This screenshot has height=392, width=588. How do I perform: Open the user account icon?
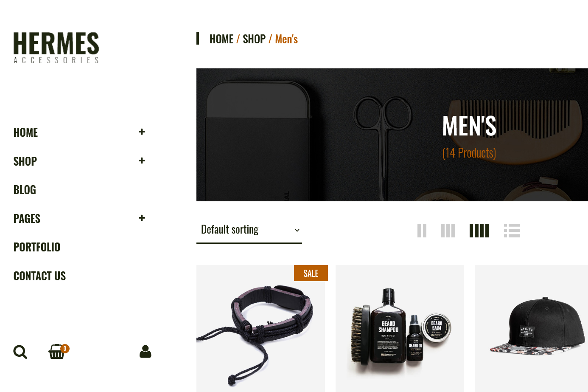pos(146,352)
